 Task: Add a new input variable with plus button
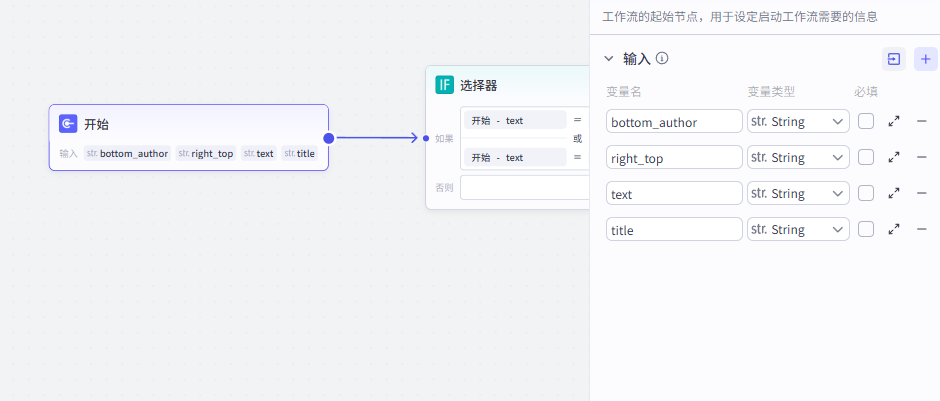[926, 59]
